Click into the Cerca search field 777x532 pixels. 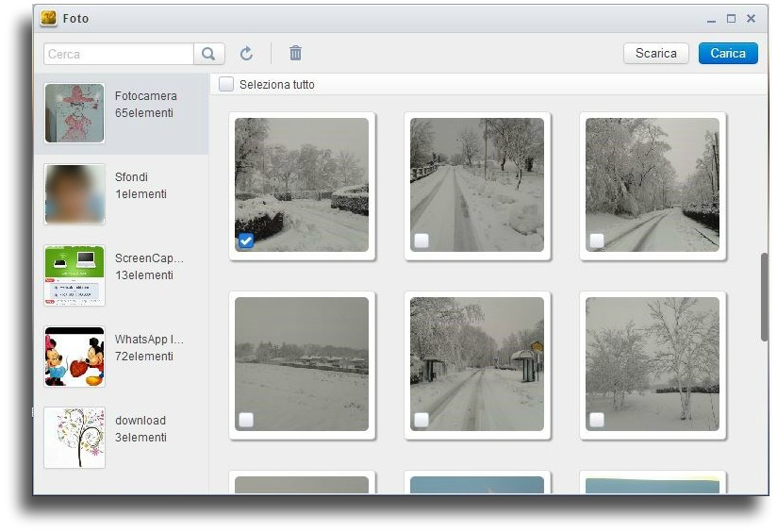[x=119, y=54]
